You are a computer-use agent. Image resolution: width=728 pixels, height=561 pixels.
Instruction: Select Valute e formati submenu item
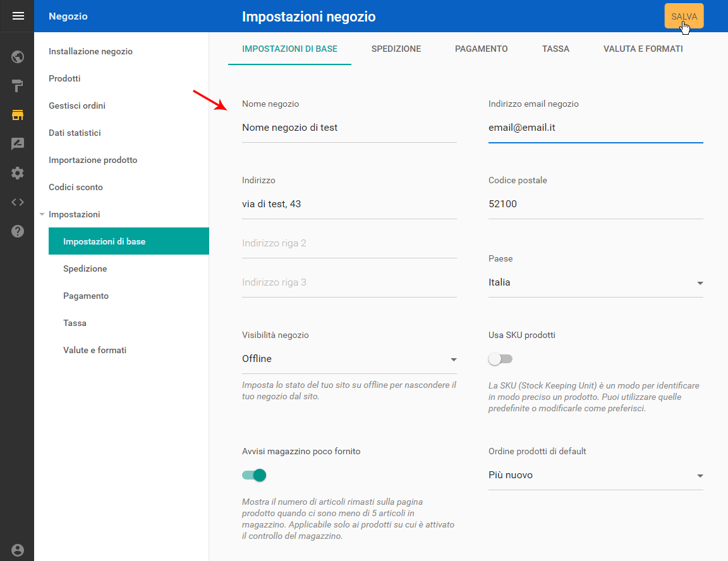pos(95,351)
